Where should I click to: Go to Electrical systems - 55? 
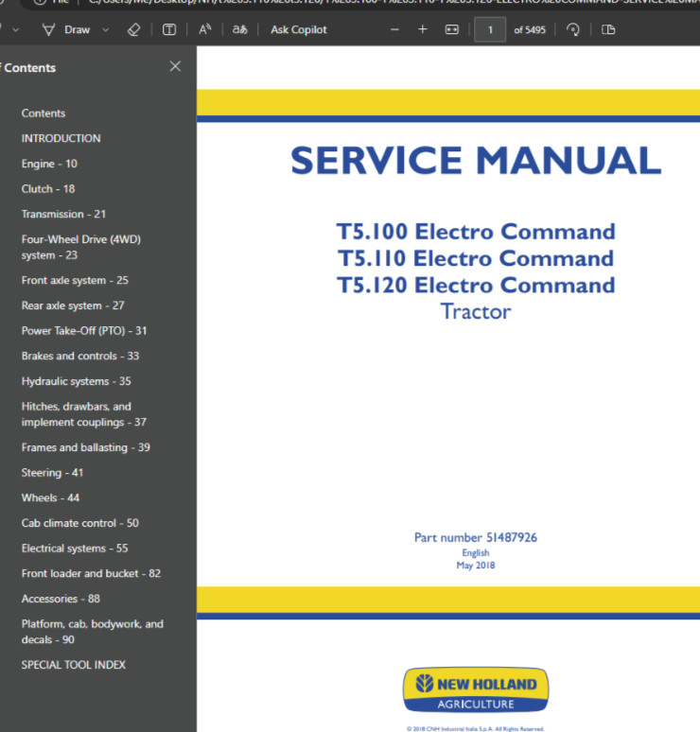75,549
